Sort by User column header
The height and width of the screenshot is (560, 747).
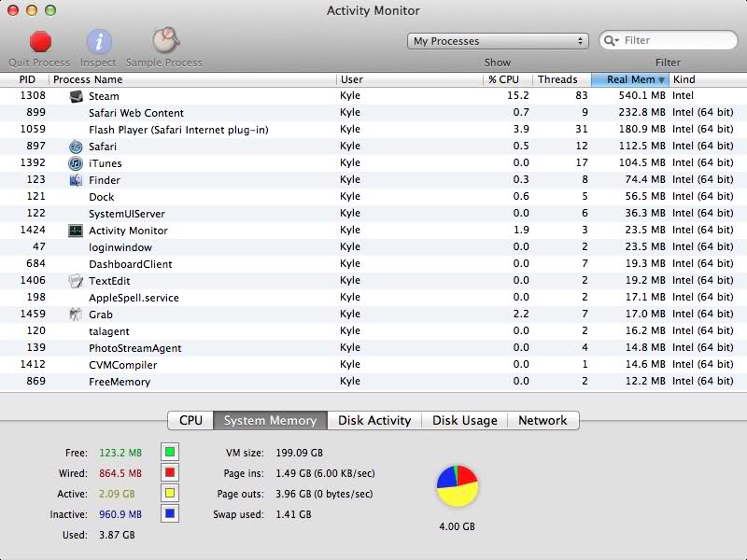point(410,79)
